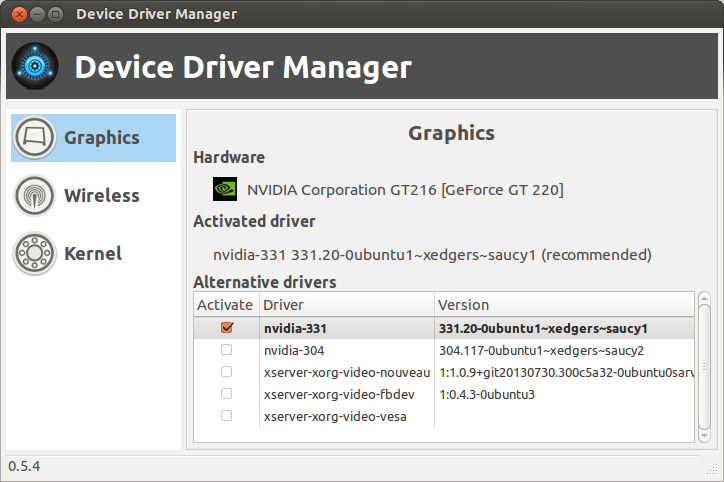Screen dimensions: 724x482
Task: Click the Activate column header
Action: point(225,305)
